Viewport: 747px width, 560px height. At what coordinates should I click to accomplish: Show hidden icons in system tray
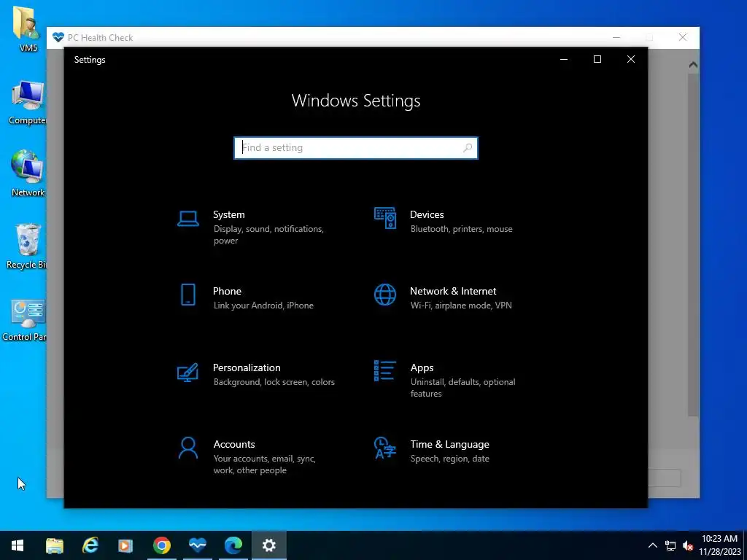pyautogui.click(x=653, y=545)
